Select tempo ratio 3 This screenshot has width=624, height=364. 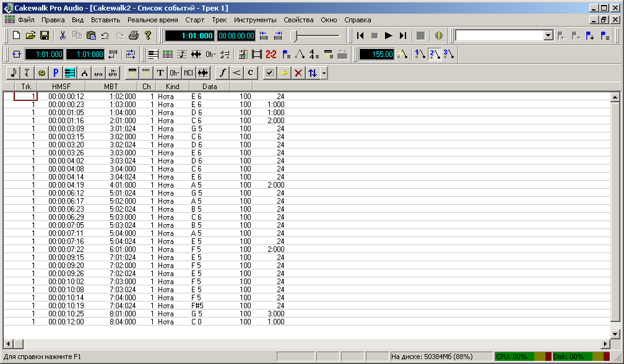(x=448, y=54)
